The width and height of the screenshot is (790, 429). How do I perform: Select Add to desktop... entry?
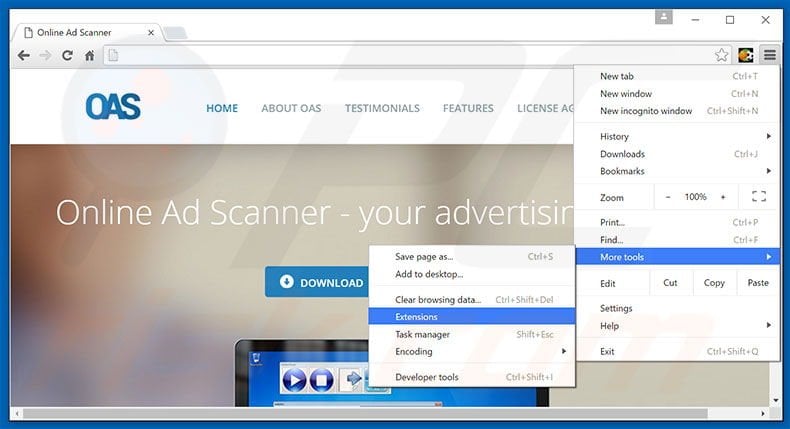click(x=472, y=274)
